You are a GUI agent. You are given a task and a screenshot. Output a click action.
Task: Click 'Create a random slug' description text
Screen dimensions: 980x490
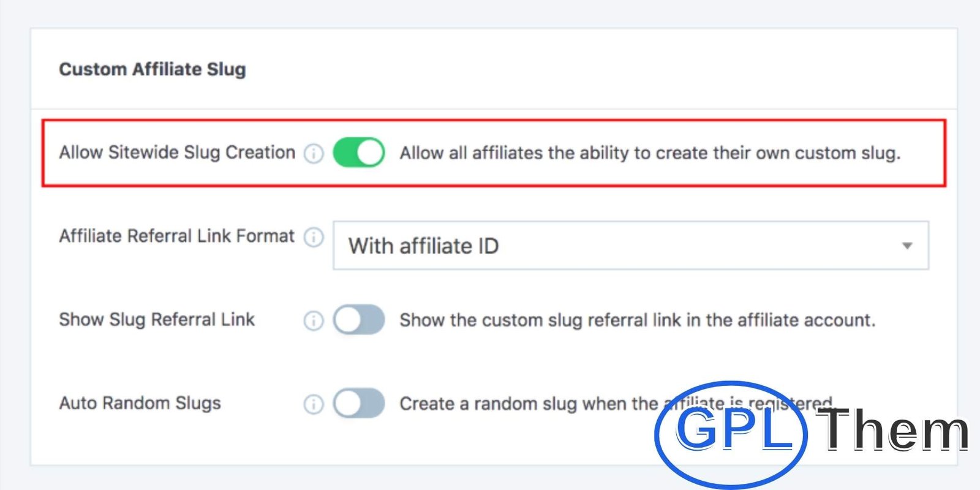pyautogui.click(x=527, y=404)
